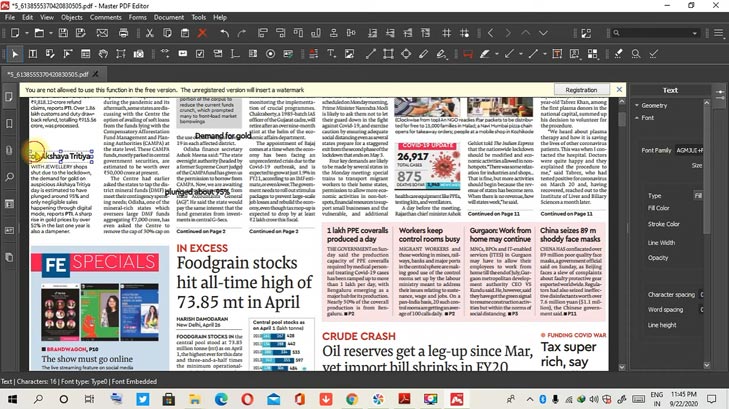Open Windows Start menu

point(13,399)
